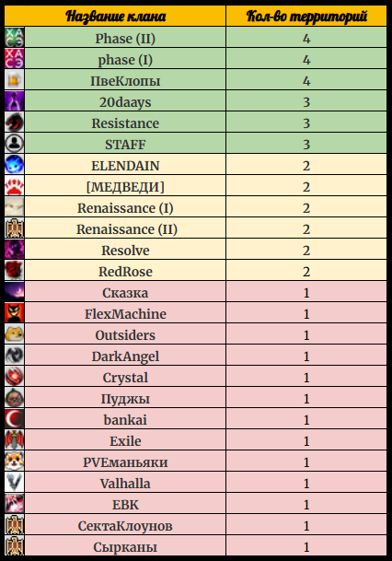Click the red crescent icon of bankai

coord(15,418)
